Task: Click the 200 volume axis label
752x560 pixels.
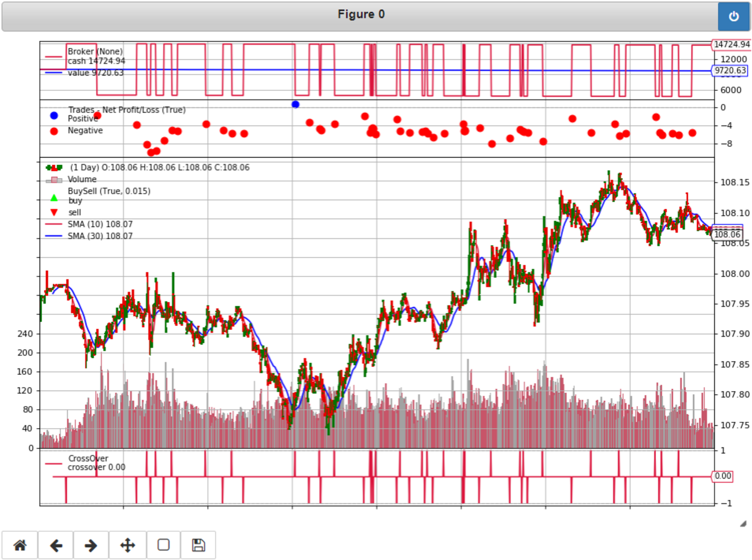Action: point(25,353)
